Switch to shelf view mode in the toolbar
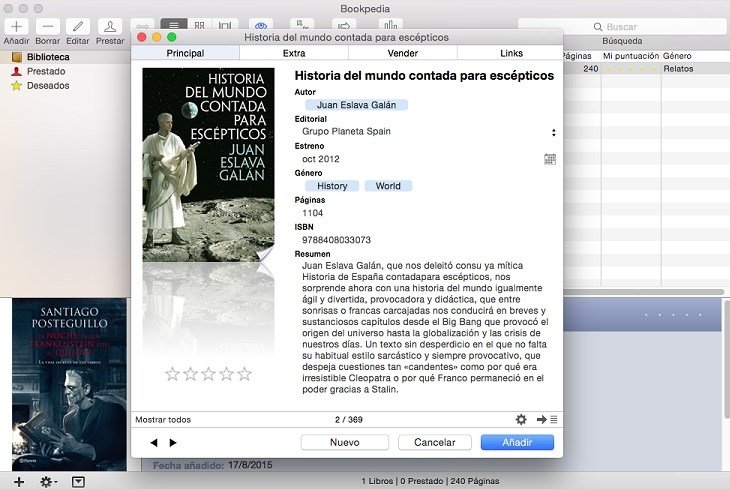This screenshot has height=489, width=730. coord(225,25)
